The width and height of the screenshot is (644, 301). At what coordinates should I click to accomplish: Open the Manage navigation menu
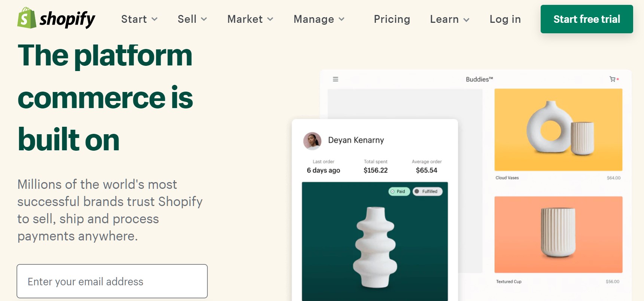coord(319,19)
